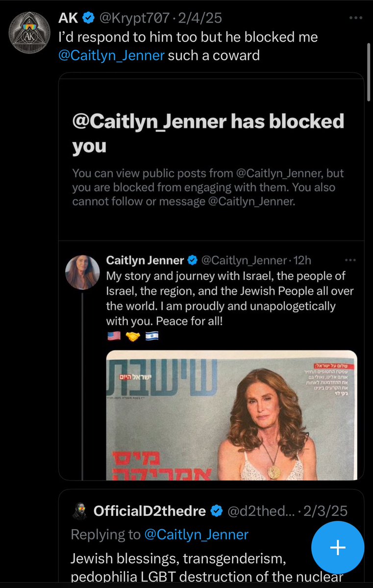This screenshot has width=373, height=588.
Task: Tap OfficialD2thedre's verified checkmark badge
Action: click(x=217, y=511)
